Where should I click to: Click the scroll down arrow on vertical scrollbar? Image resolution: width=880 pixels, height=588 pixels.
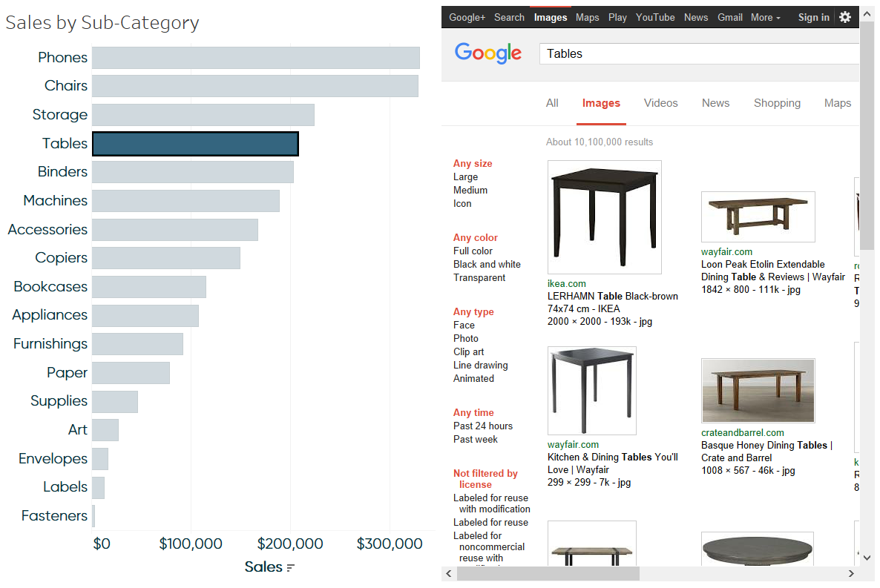867,558
